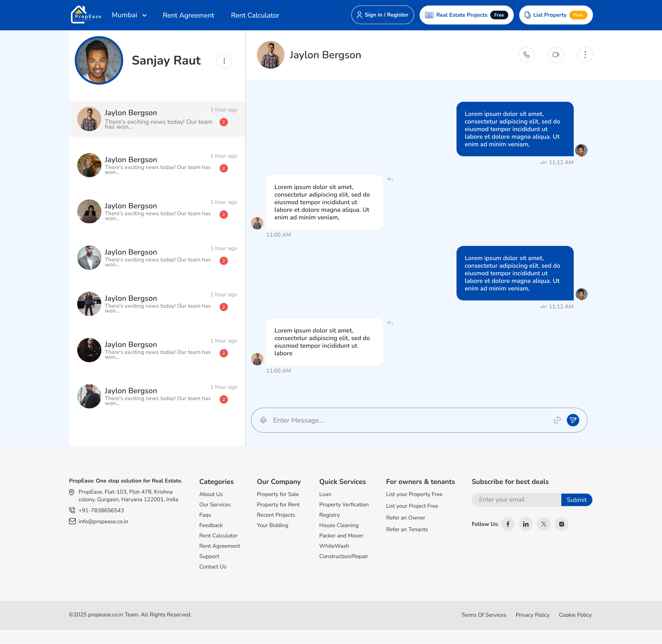Image resolution: width=662 pixels, height=644 pixels.
Task: Start a video call from chat header
Action: (x=556, y=55)
